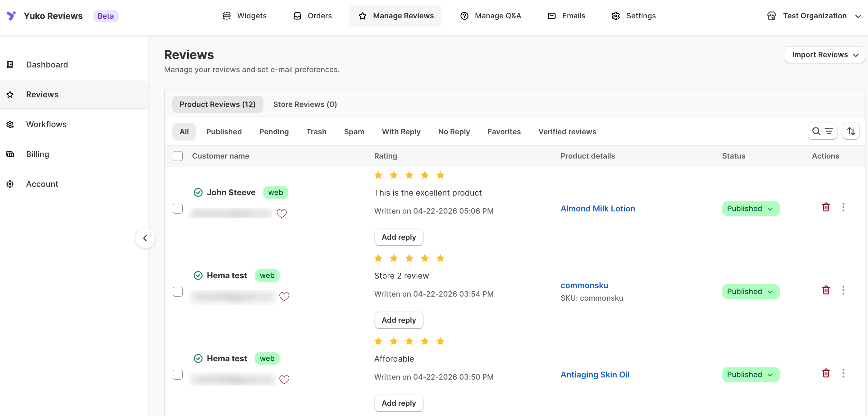Image resolution: width=868 pixels, height=416 pixels.
Task: Click the Rating column header
Action: point(386,156)
